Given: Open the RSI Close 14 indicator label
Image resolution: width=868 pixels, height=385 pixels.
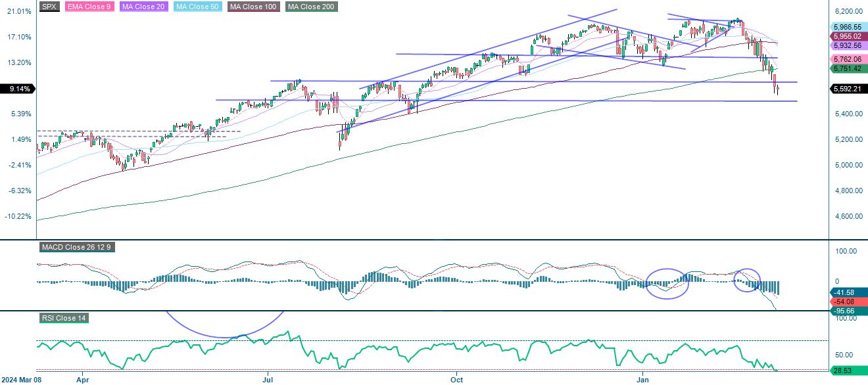Looking at the screenshot, I should [63, 318].
